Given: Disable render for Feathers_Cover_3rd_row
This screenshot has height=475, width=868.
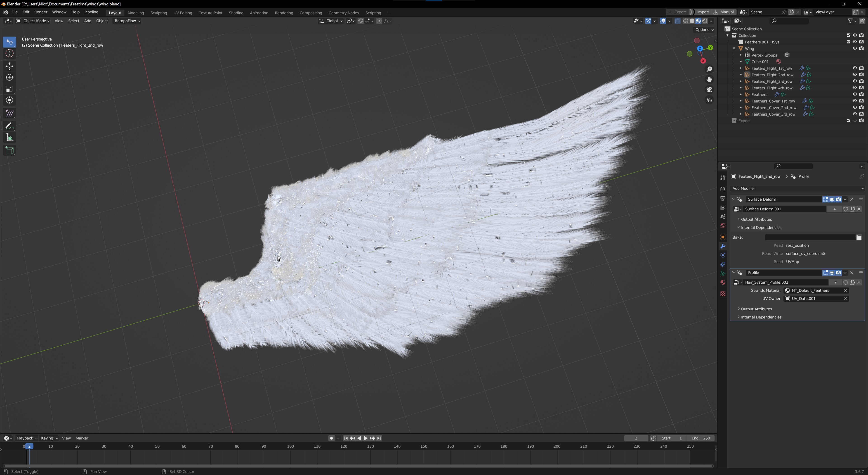Looking at the screenshot, I should click(861, 114).
